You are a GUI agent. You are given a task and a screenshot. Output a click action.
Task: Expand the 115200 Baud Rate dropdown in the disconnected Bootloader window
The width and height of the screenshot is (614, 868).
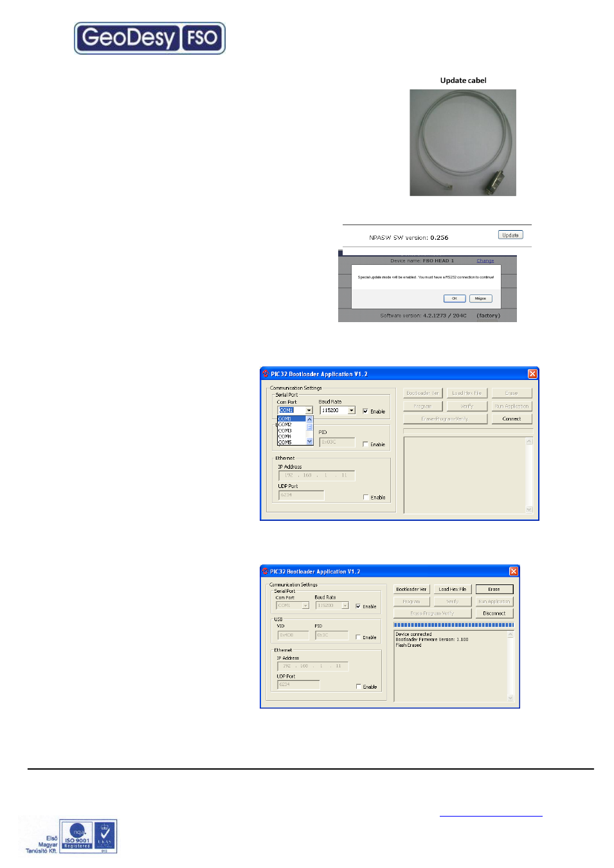pyautogui.click(x=352, y=410)
